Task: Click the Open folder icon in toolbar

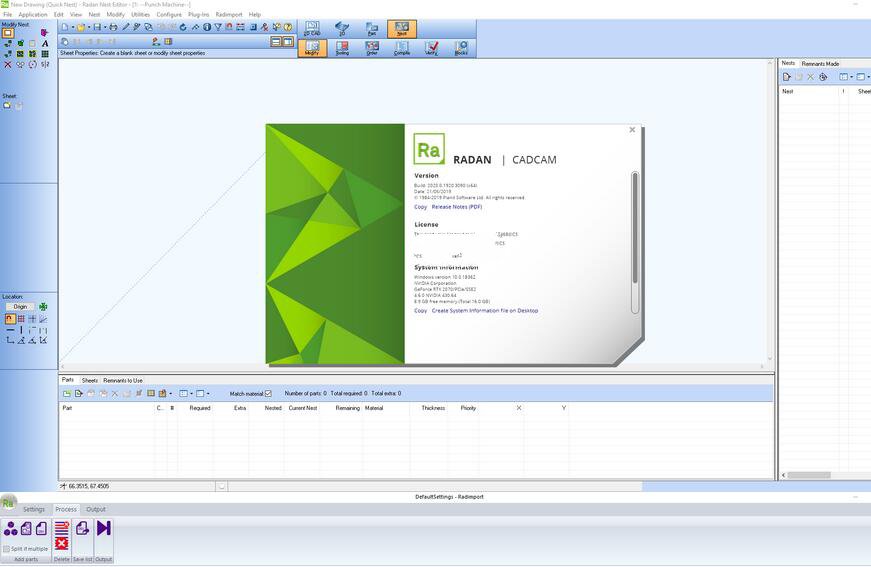Action: tap(81, 27)
